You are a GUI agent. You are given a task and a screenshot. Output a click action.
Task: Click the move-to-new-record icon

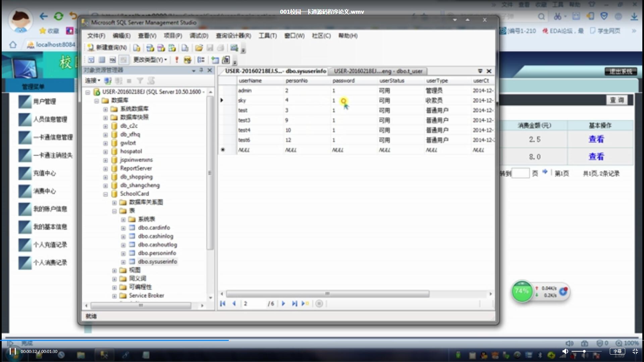305,304
